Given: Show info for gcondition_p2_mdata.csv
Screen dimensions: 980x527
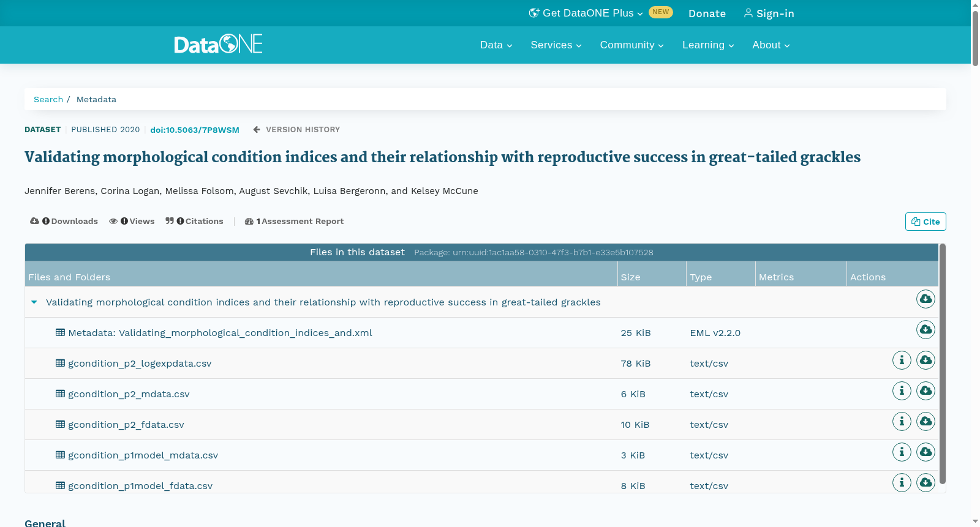Looking at the screenshot, I should 902,391.
